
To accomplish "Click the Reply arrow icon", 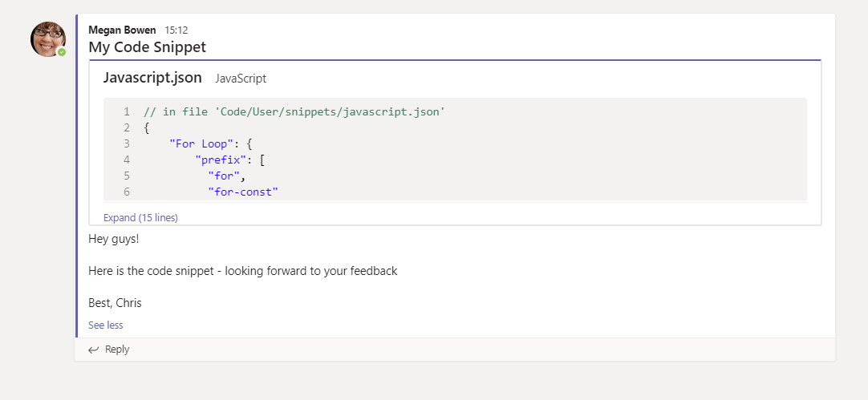I will 94,349.
